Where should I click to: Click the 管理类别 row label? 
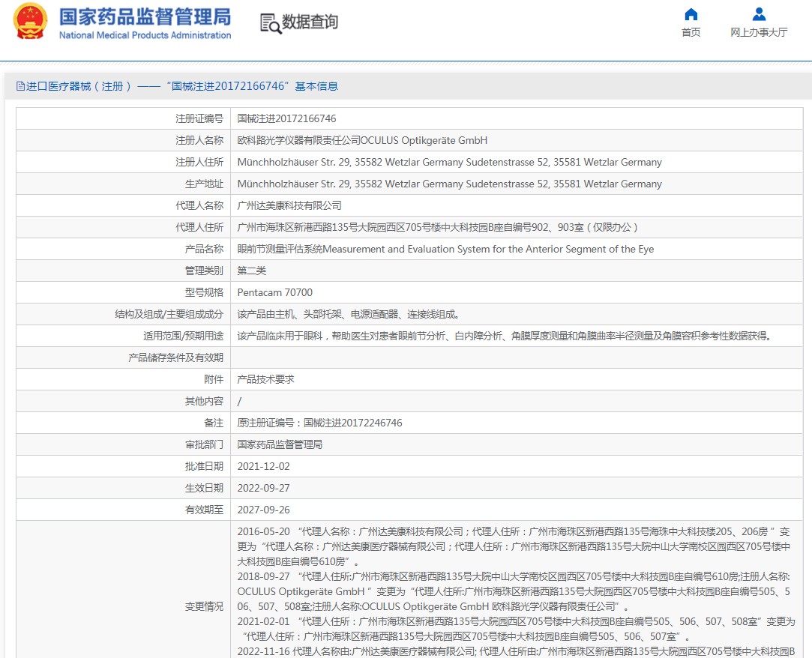click(x=204, y=271)
